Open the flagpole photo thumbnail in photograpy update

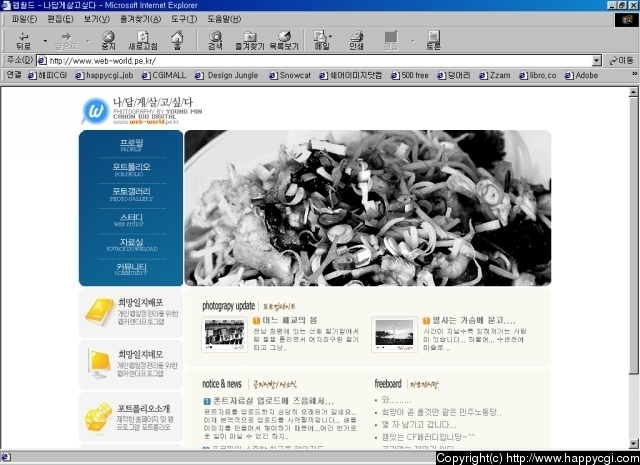pyautogui.click(x=394, y=334)
